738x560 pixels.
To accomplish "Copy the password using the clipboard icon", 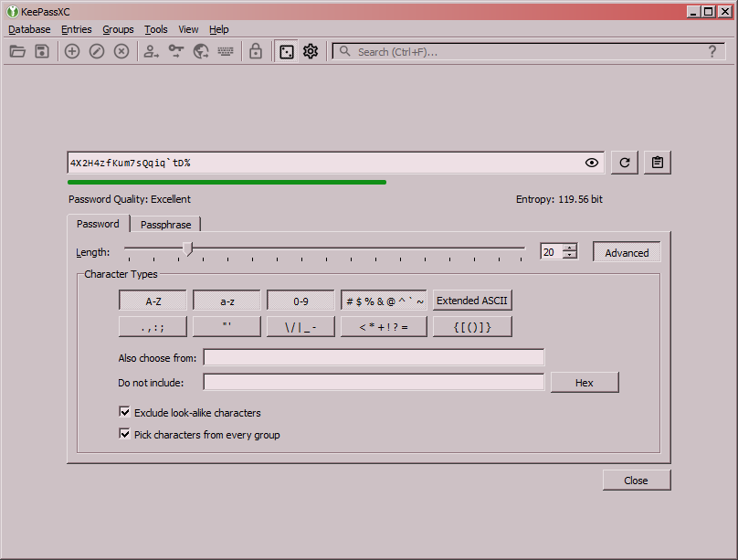I will pyautogui.click(x=657, y=162).
